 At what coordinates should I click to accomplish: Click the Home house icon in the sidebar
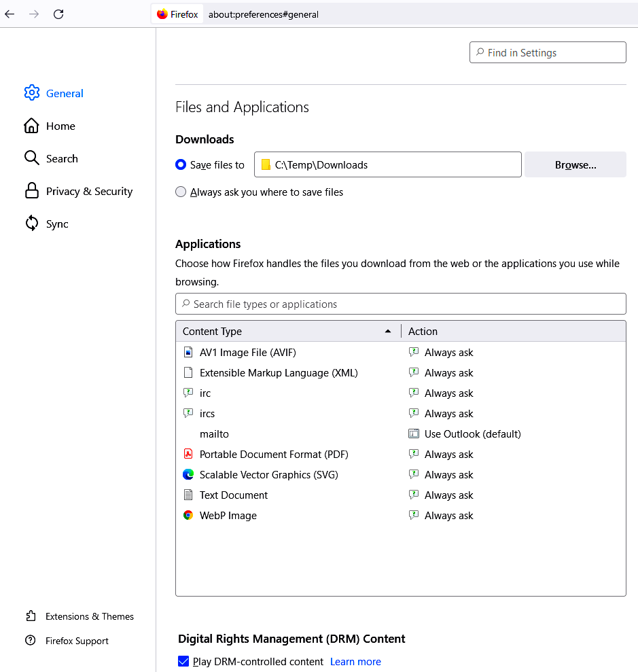click(31, 126)
